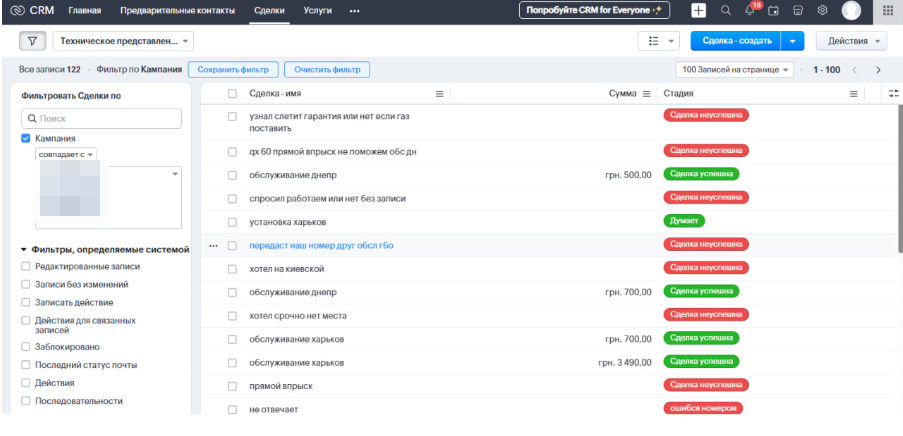Open column menu for Сумма

[646, 94]
